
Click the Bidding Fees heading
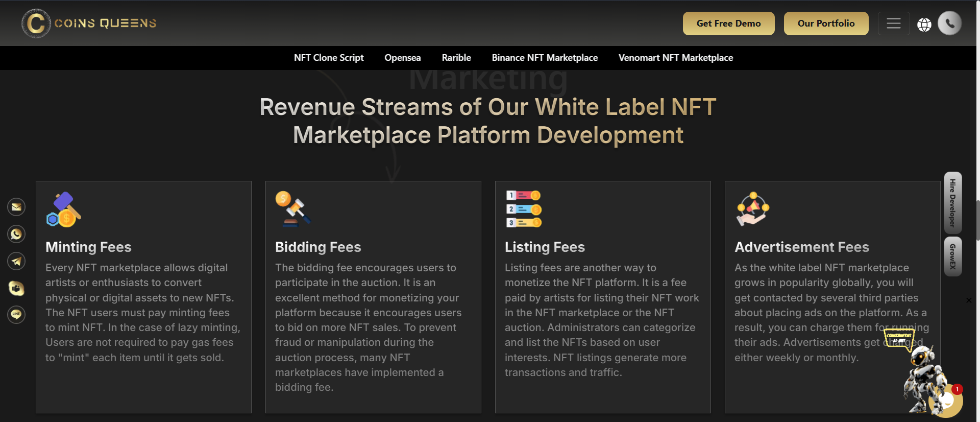click(x=318, y=247)
